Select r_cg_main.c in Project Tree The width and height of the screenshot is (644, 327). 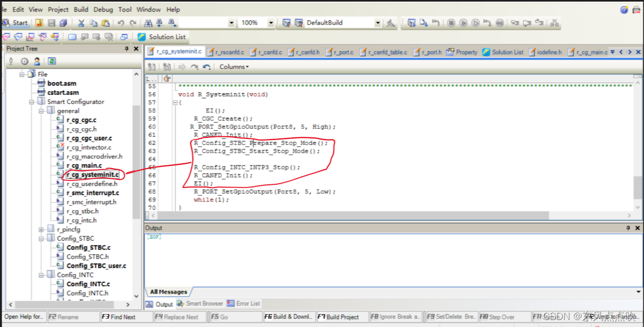tap(84, 166)
